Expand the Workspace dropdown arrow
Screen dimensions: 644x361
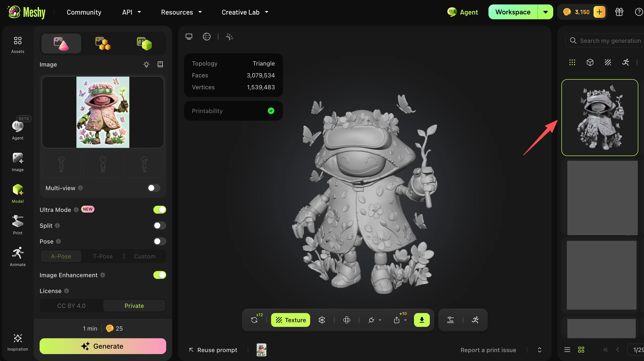point(545,12)
